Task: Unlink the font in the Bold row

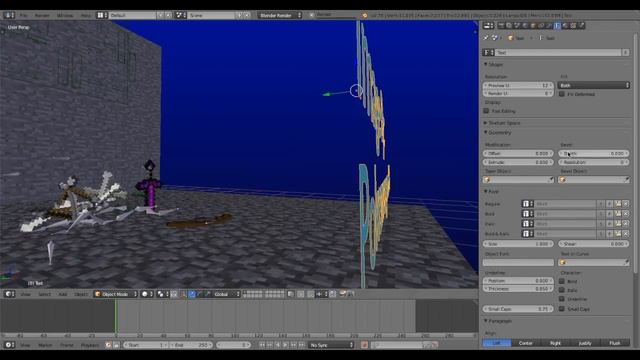Action: tap(625, 214)
